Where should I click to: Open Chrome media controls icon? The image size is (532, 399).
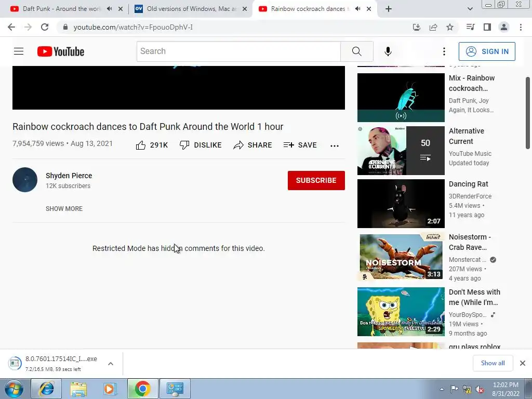pyautogui.click(x=470, y=27)
